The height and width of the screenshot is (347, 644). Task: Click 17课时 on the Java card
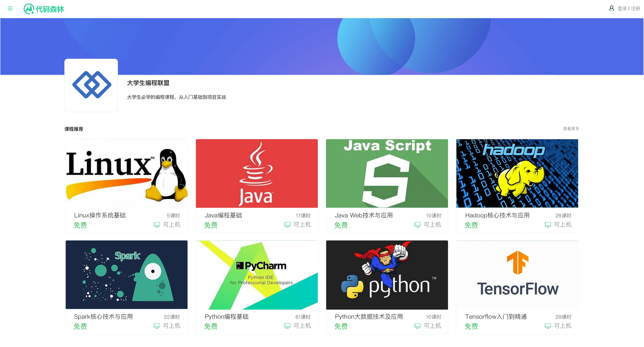[x=303, y=216]
